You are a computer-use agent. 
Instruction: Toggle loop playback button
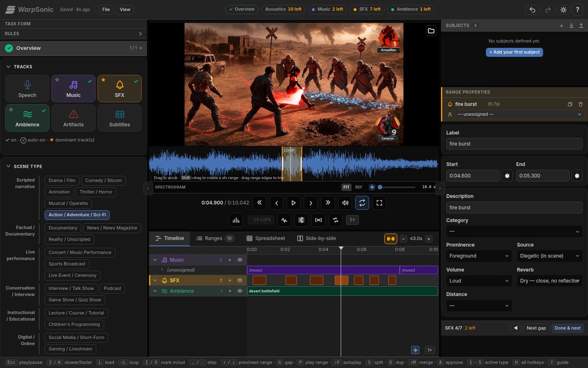(362, 203)
